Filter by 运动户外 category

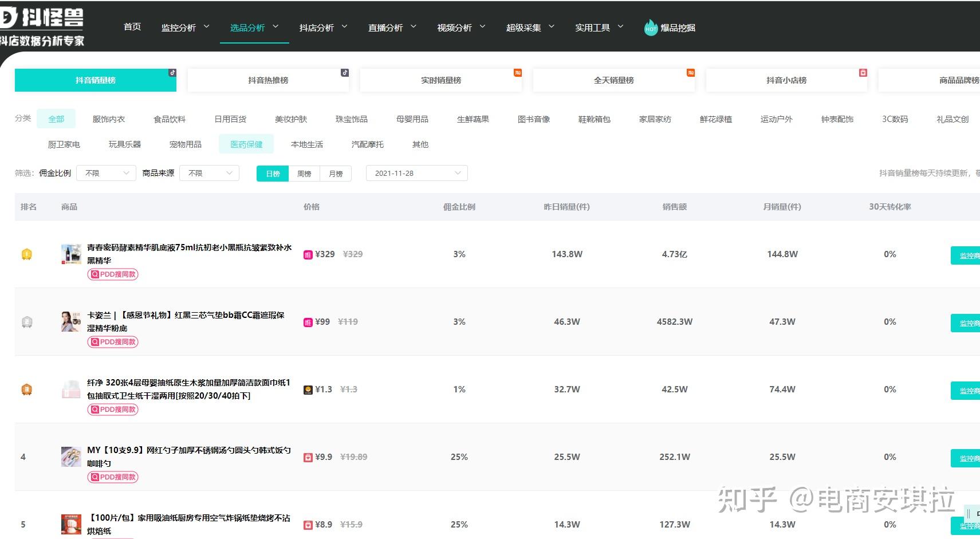tap(777, 119)
